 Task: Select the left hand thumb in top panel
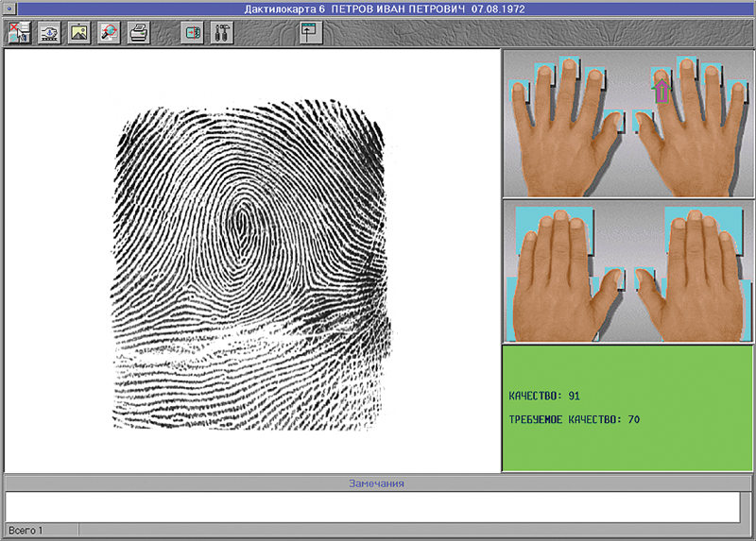tap(614, 121)
